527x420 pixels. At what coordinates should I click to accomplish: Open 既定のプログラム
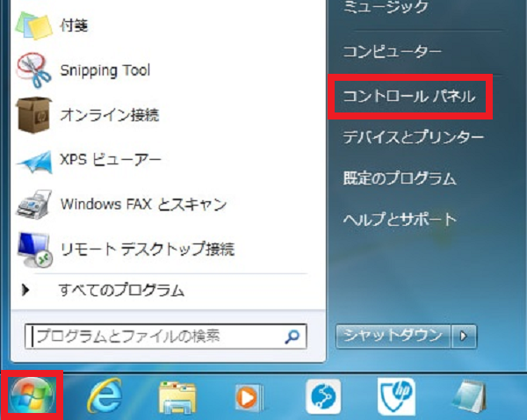(400, 178)
